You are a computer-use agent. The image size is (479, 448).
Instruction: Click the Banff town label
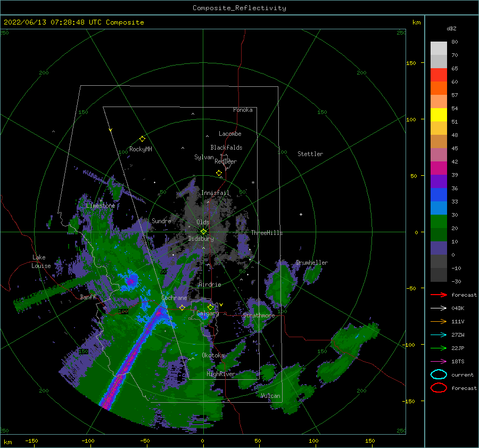pyautogui.click(x=88, y=297)
